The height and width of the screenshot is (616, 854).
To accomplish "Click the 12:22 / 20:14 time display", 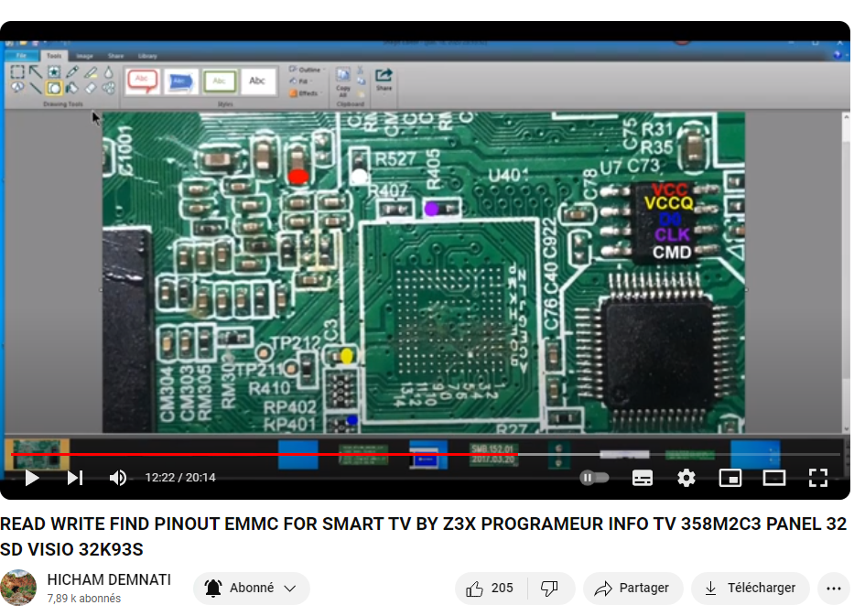I will pyautogui.click(x=180, y=478).
